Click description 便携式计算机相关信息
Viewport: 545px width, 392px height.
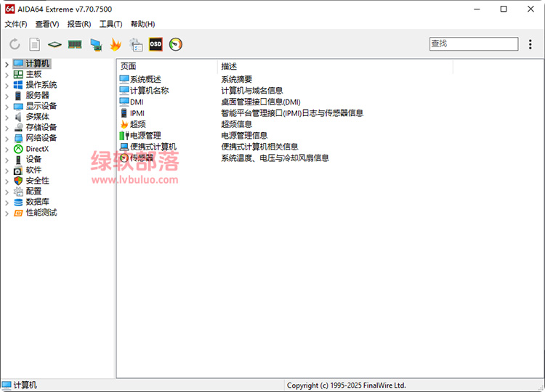(259, 147)
